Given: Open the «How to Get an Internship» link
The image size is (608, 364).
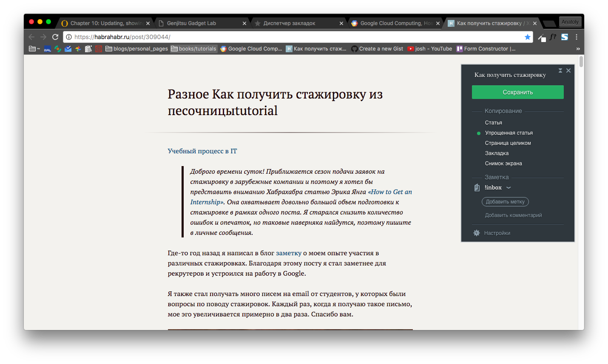Looking at the screenshot, I should pyautogui.click(x=301, y=197).
